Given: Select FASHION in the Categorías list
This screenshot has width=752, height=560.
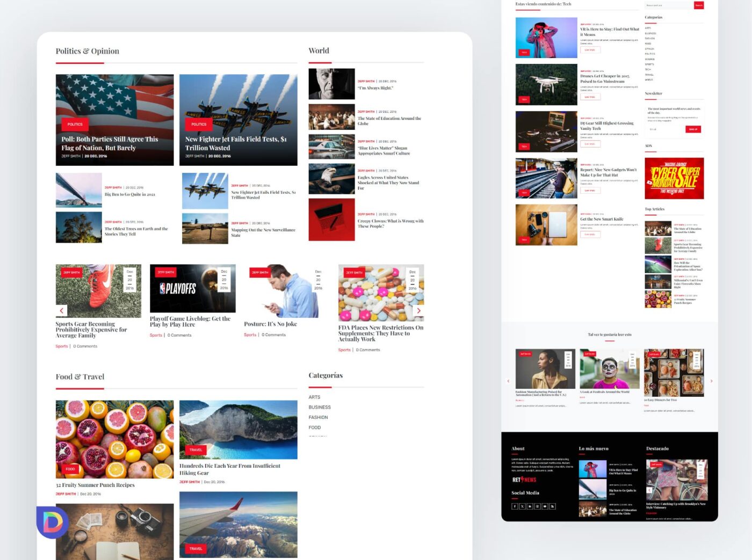Looking at the screenshot, I should tap(318, 418).
